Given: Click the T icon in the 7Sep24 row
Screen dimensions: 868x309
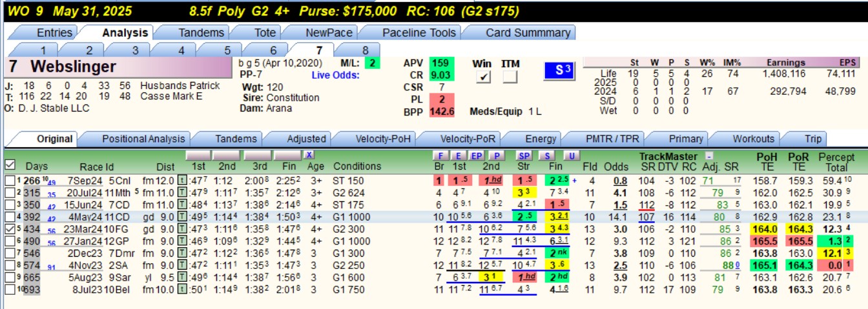Looking at the screenshot, I should (182, 181).
